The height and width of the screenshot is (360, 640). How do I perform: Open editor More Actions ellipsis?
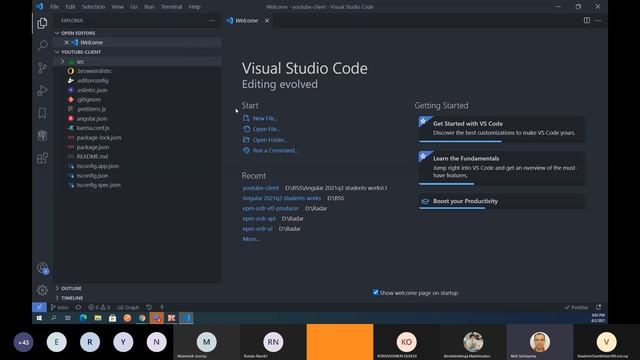point(598,20)
